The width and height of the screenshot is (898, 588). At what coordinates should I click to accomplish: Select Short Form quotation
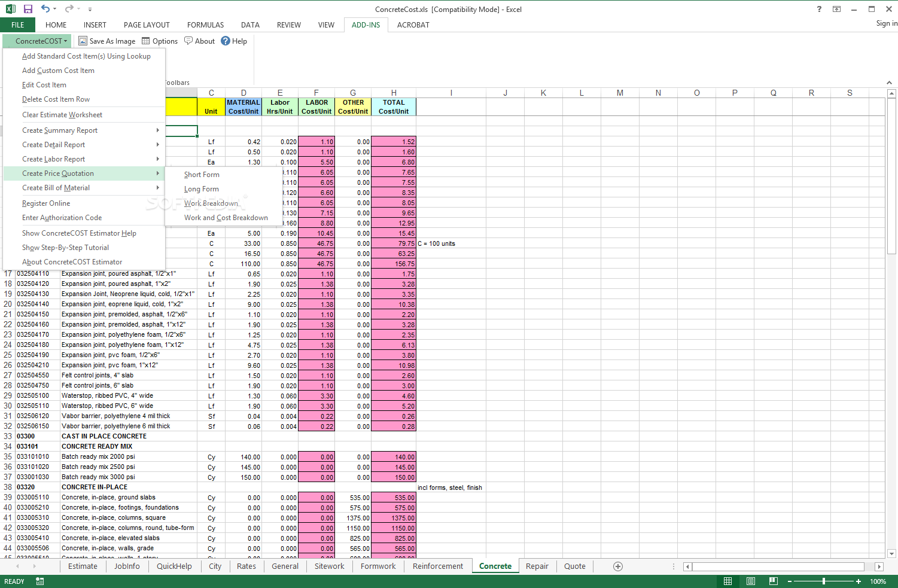(223, 175)
